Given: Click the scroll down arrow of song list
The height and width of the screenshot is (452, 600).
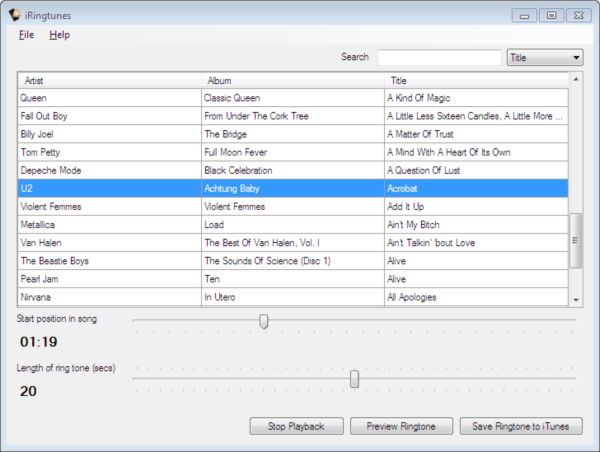Looking at the screenshot, I should pyautogui.click(x=576, y=300).
